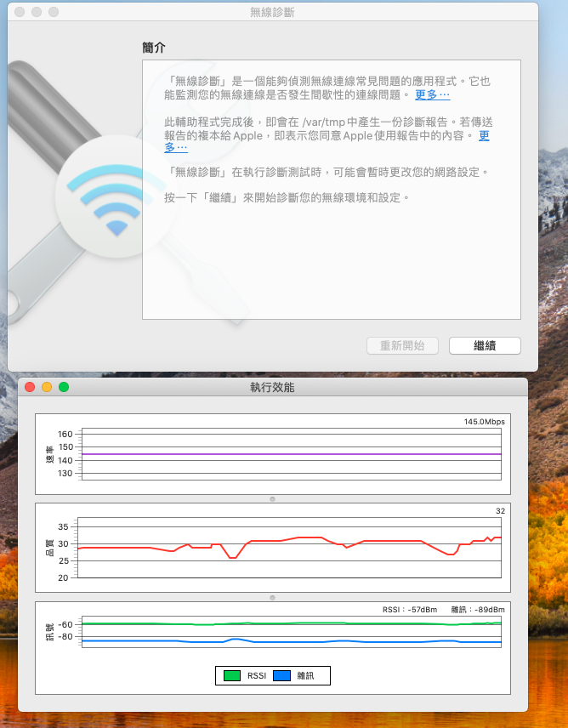Click the gray close button of 無線診斷 window
The image size is (568, 728).
coord(20,12)
